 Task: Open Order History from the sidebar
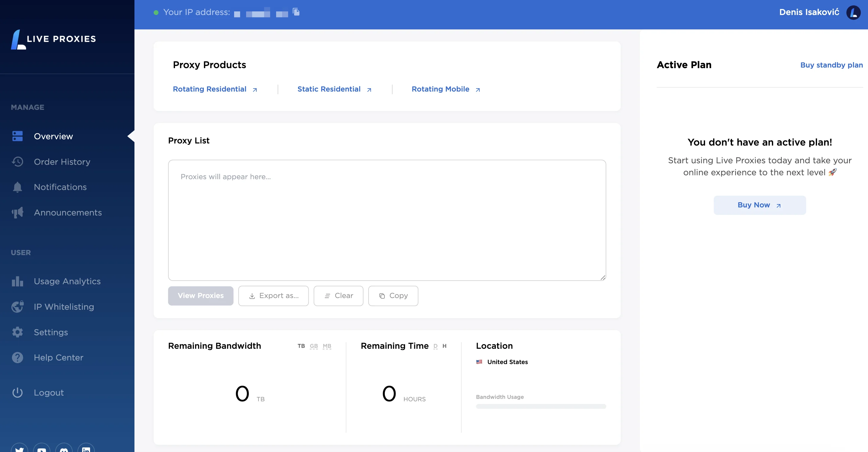point(62,162)
